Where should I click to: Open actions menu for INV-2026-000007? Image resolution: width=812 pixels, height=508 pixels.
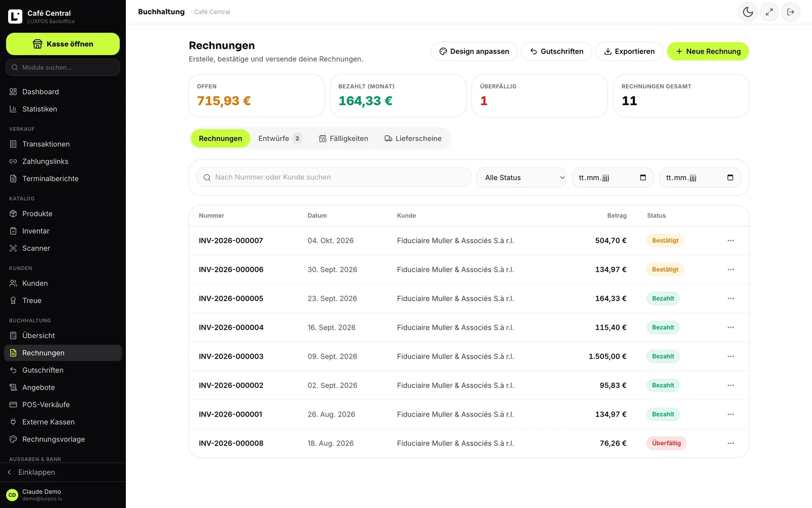[731, 241]
